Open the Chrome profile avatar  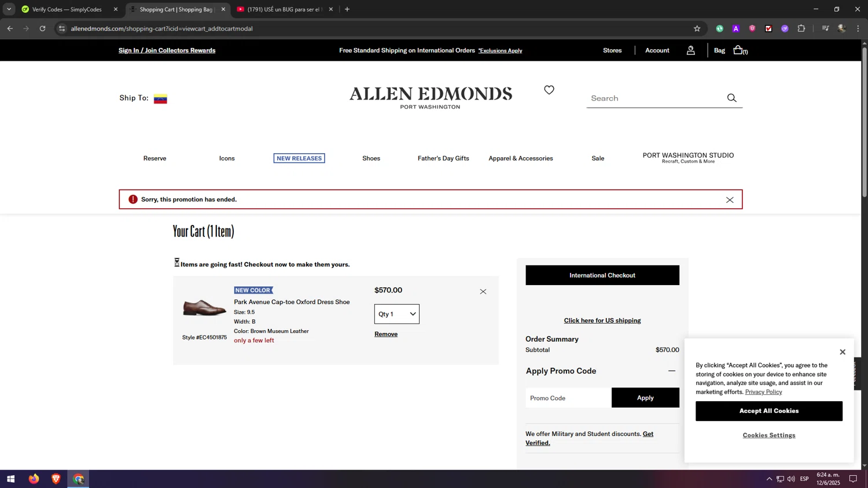point(842,28)
